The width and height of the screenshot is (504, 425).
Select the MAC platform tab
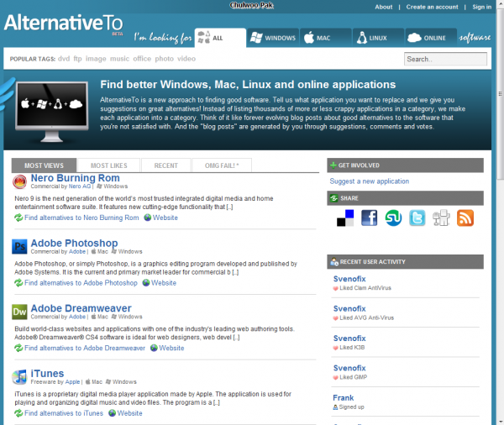click(326, 38)
